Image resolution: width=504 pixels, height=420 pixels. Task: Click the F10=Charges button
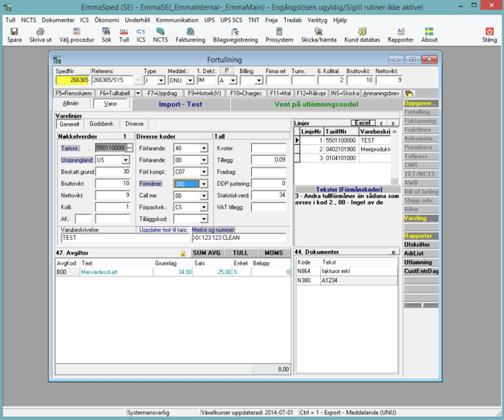[246, 94]
